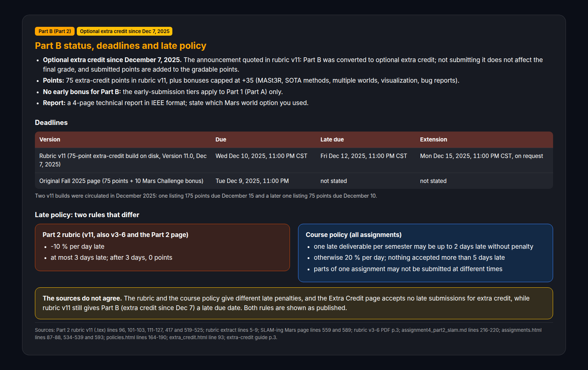Click the heading 'Part B status, deadlines and late policy'
588x370 pixels.
tap(121, 46)
